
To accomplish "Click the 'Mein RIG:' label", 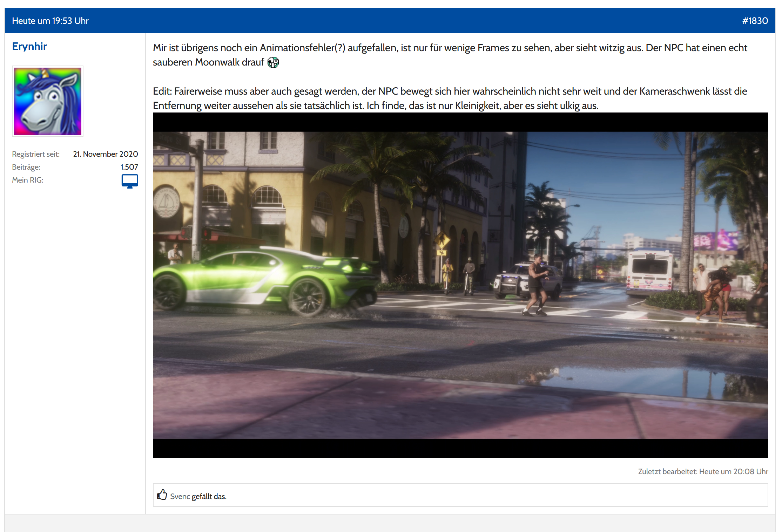I will tap(28, 180).
